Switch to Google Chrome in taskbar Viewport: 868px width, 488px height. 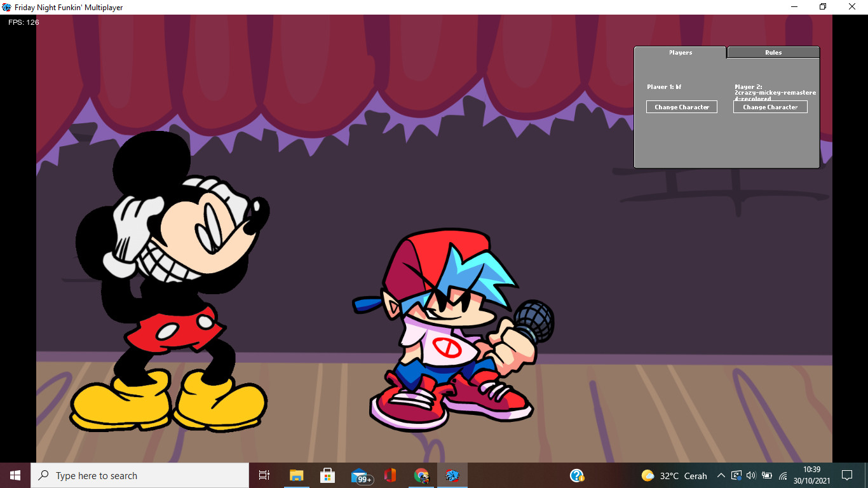point(421,475)
